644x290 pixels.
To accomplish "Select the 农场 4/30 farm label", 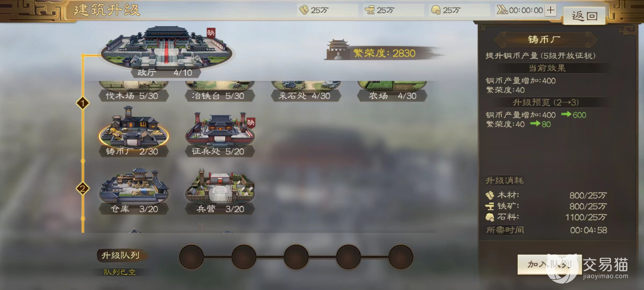I will click(x=392, y=96).
